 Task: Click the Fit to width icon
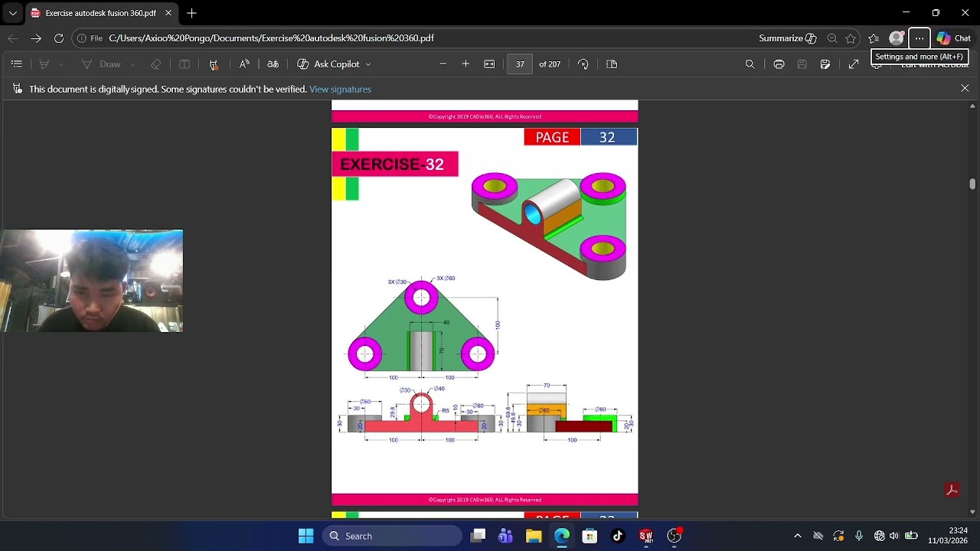point(489,64)
